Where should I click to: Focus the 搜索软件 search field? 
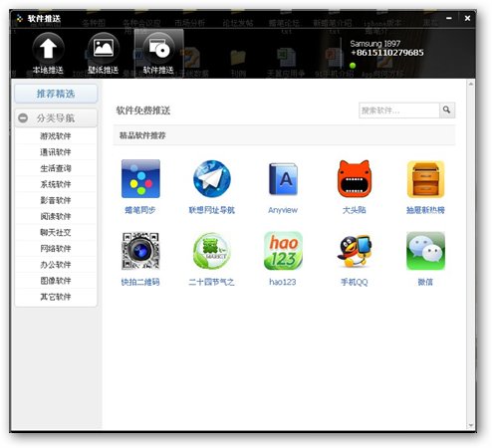click(399, 111)
